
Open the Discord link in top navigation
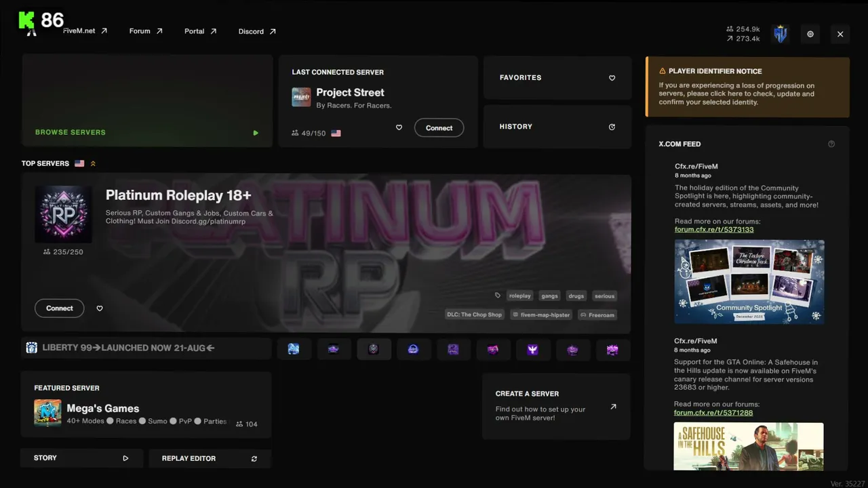point(257,31)
